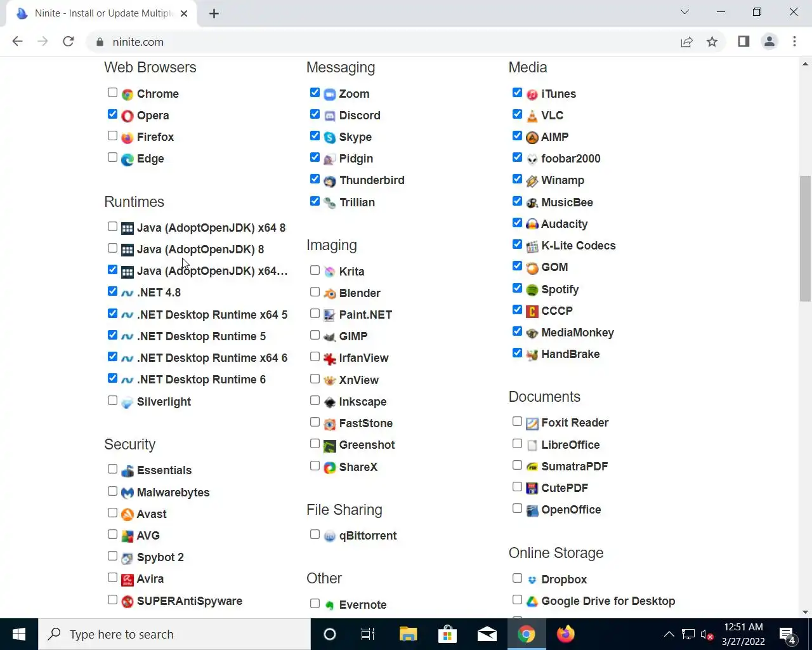Click the Zoom app icon
The image size is (812, 650).
click(x=330, y=94)
